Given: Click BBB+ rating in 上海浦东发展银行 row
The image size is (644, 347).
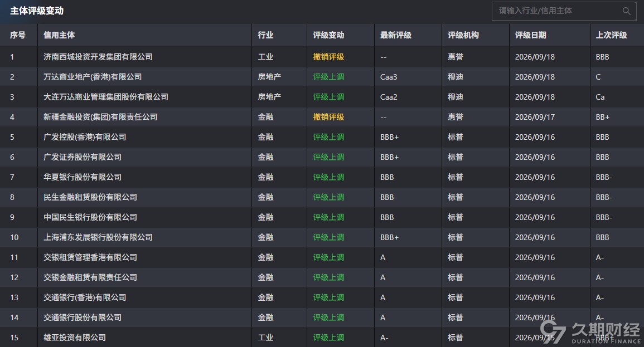Looking at the screenshot, I should tap(389, 238).
